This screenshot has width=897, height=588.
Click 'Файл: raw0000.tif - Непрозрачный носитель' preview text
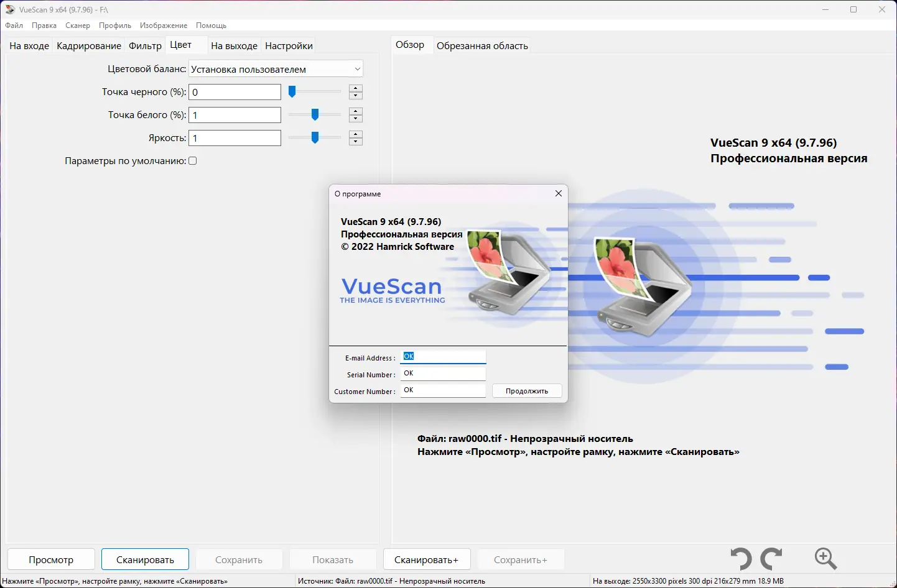tap(525, 439)
